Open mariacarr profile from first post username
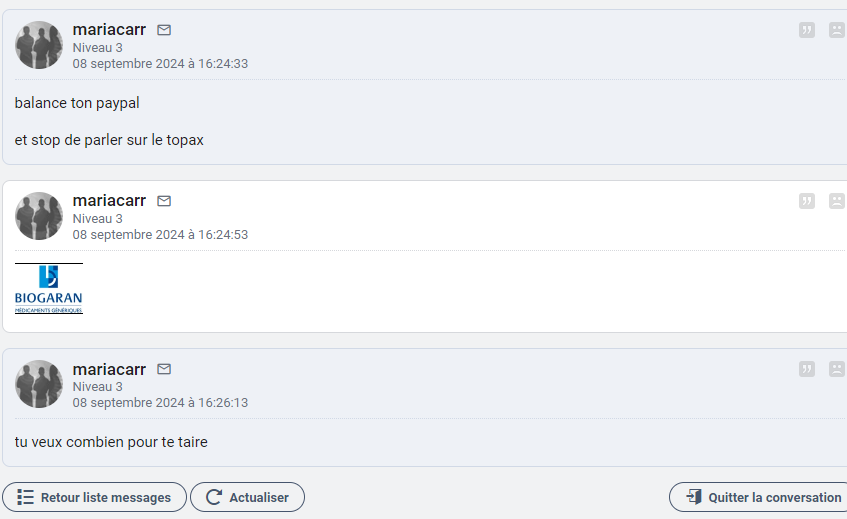 point(109,30)
